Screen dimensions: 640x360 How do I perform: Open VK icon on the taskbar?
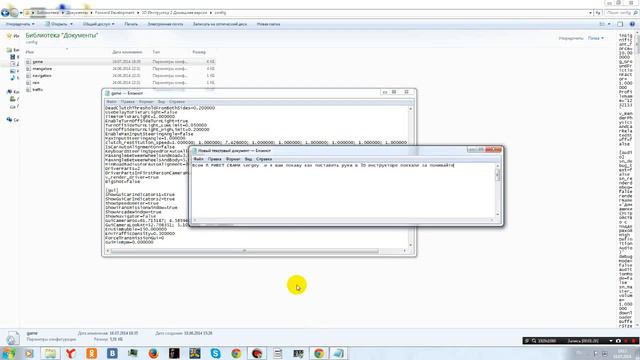(x=112, y=353)
